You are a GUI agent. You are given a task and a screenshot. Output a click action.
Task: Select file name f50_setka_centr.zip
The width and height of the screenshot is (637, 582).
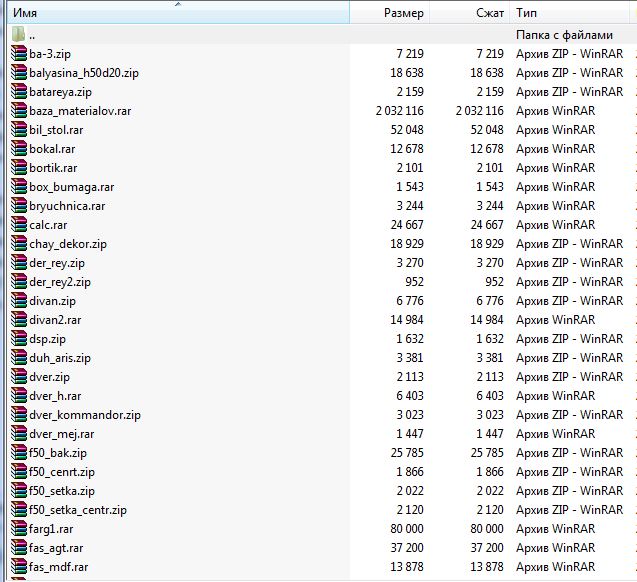tap(78, 510)
